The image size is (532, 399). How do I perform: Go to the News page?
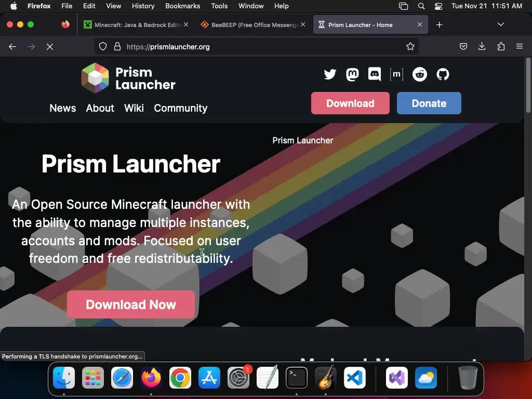(63, 108)
